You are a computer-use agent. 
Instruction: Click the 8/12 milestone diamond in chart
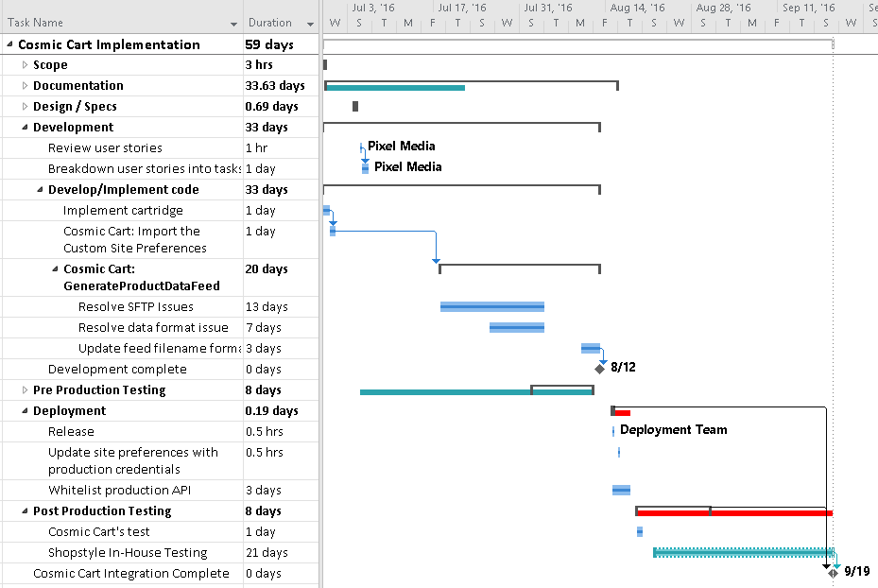[600, 369]
